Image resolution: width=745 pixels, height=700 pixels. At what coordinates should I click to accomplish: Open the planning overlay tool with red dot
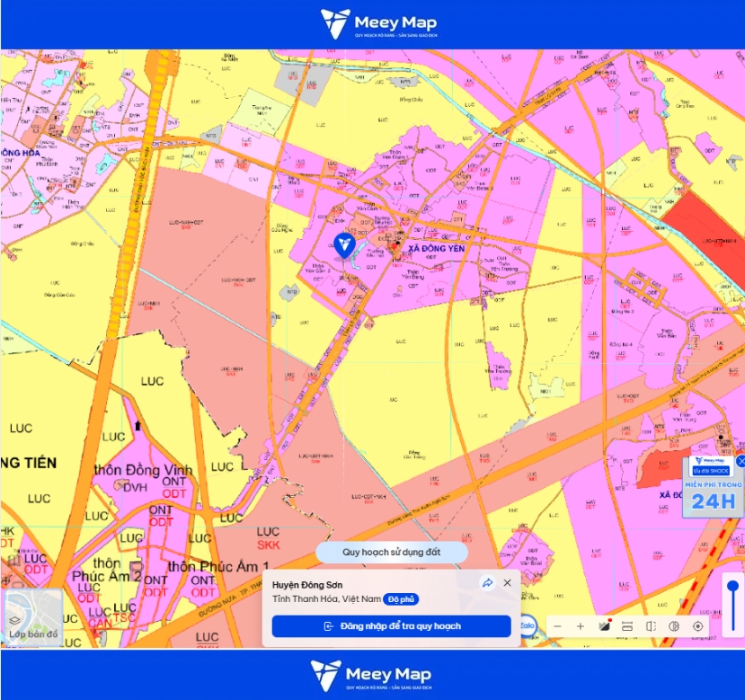click(x=605, y=625)
